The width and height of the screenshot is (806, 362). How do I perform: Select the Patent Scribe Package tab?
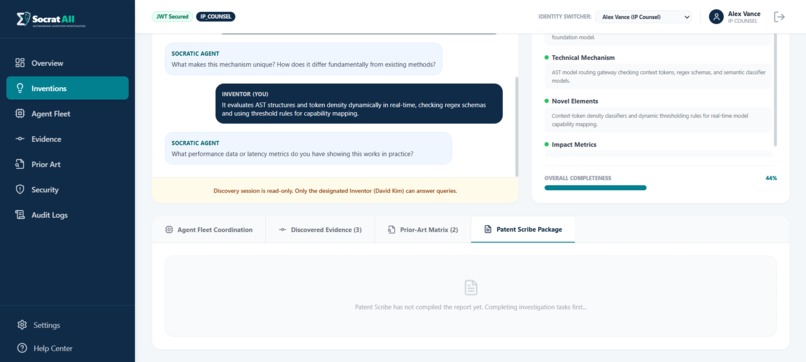(x=523, y=229)
